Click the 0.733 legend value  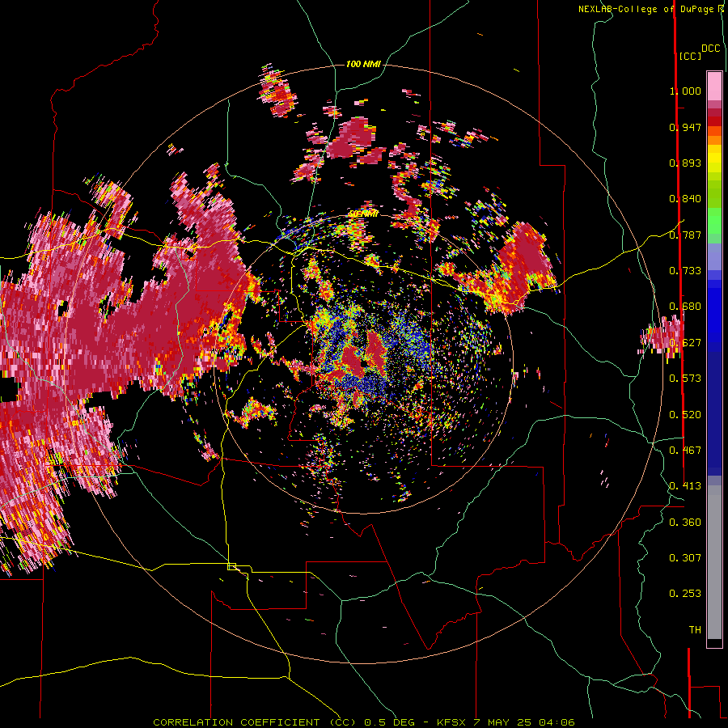685,271
